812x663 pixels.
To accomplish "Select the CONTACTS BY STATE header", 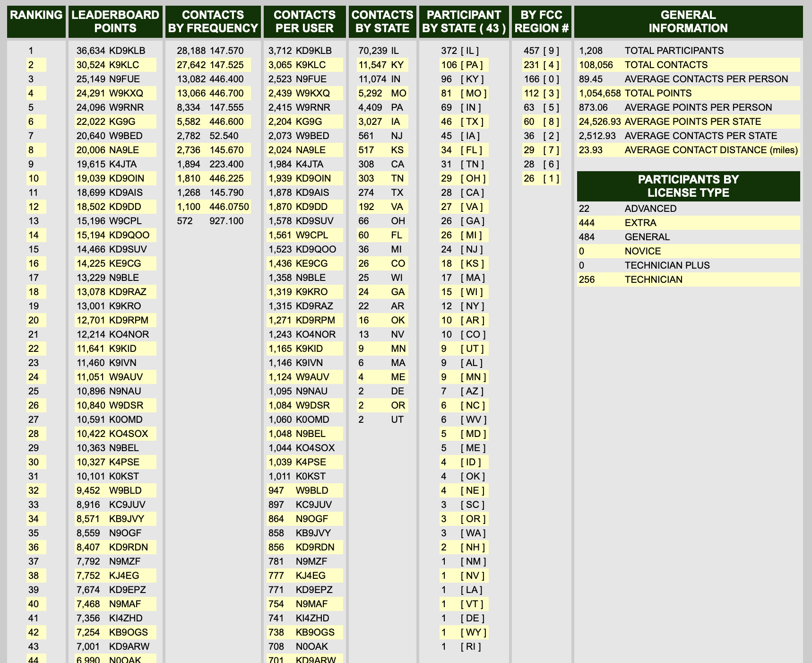I will coord(382,21).
